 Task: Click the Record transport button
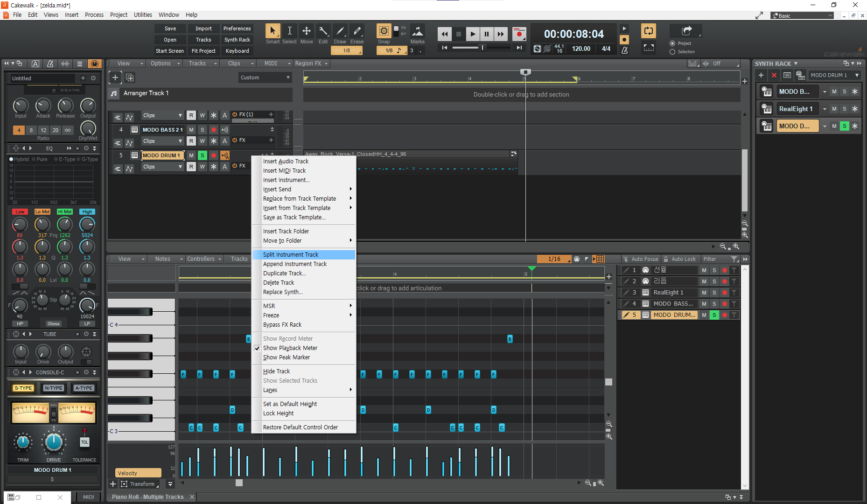pyautogui.click(x=519, y=34)
